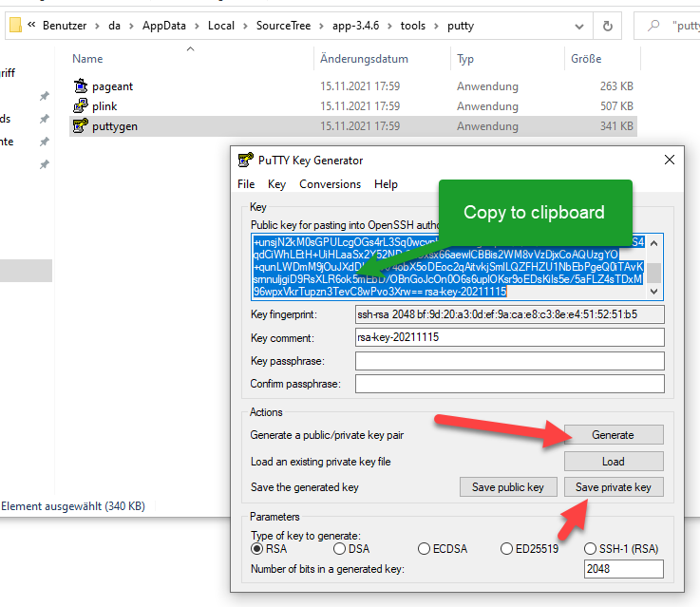The image size is (700, 607).
Task: Close the PuTTY Key Generator window
Action: (x=670, y=160)
